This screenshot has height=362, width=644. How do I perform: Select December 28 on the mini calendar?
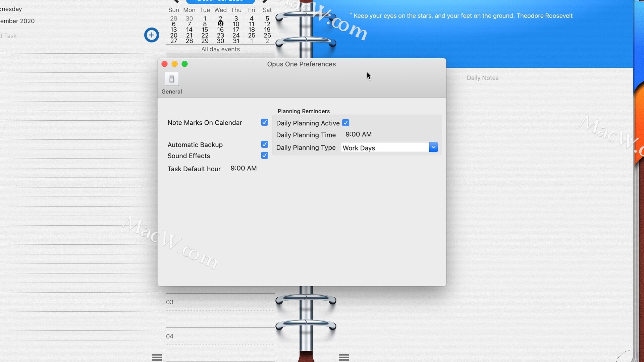coord(189,41)
